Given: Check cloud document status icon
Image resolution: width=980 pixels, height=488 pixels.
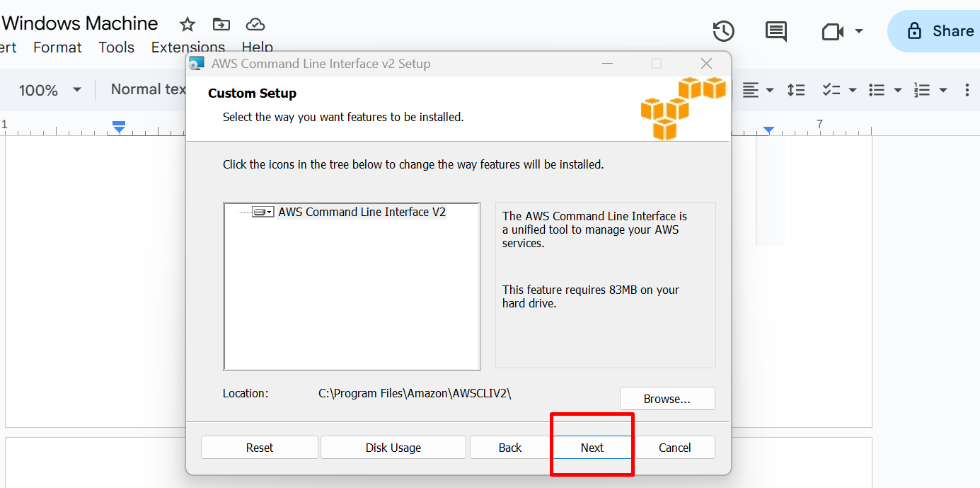Looking at the screenshot, I should tap(255, 25).
